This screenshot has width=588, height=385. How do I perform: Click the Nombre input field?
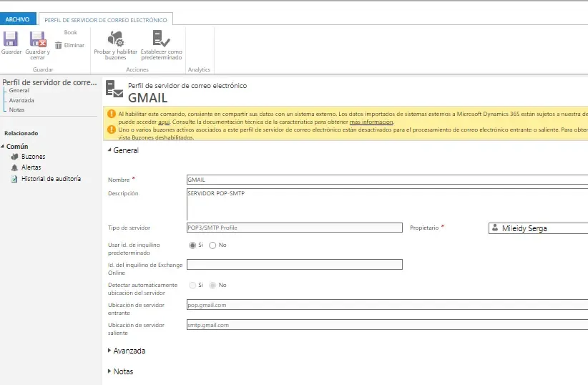[386, 180]
